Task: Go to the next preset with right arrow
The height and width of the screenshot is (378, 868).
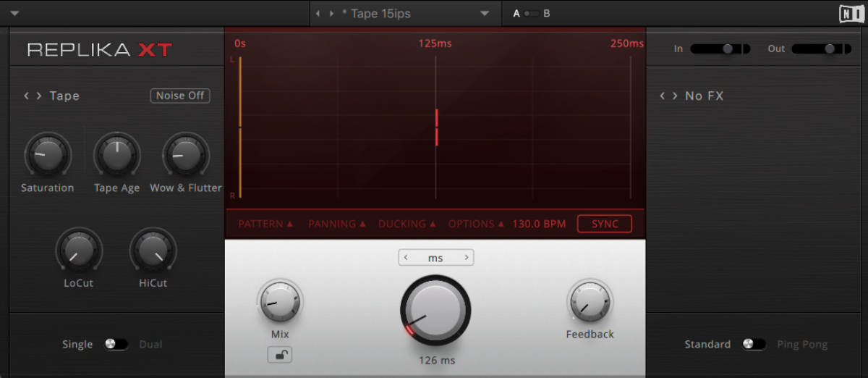Action: 331,14
